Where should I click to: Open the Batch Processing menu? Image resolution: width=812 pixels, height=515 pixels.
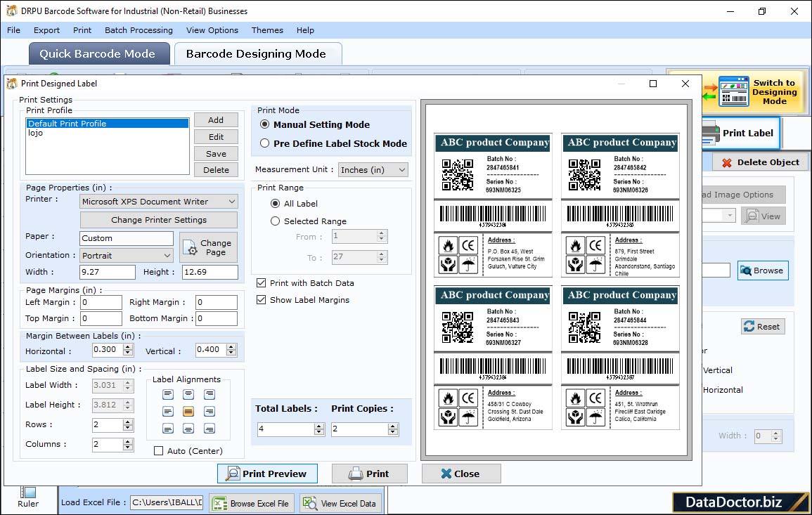(x=138, y=30)
